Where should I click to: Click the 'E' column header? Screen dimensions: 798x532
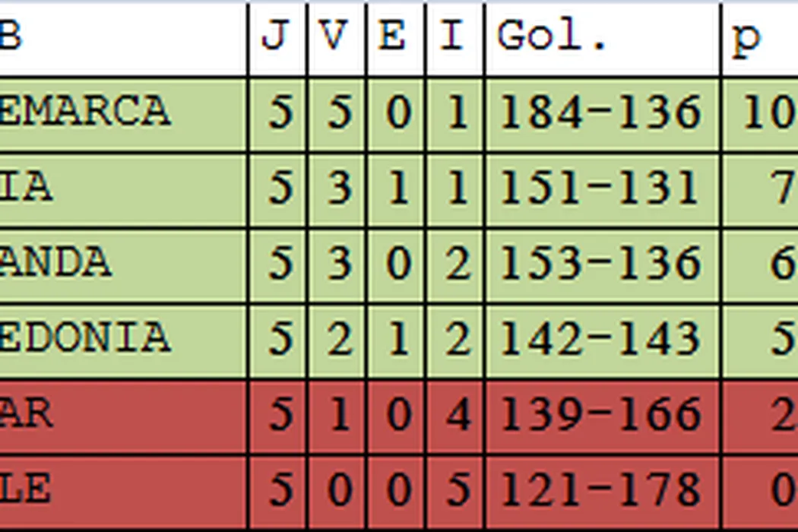(395, 38)
